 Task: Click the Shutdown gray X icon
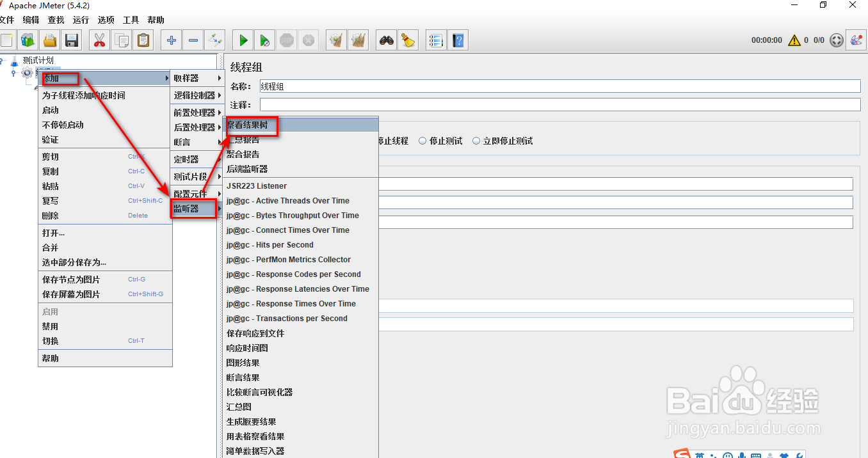point(308,40)
